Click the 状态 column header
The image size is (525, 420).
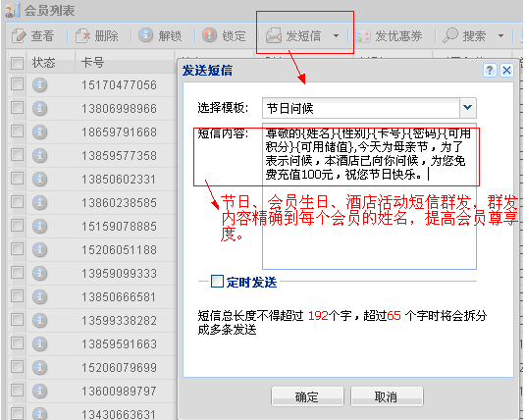[x=43, y=62]
